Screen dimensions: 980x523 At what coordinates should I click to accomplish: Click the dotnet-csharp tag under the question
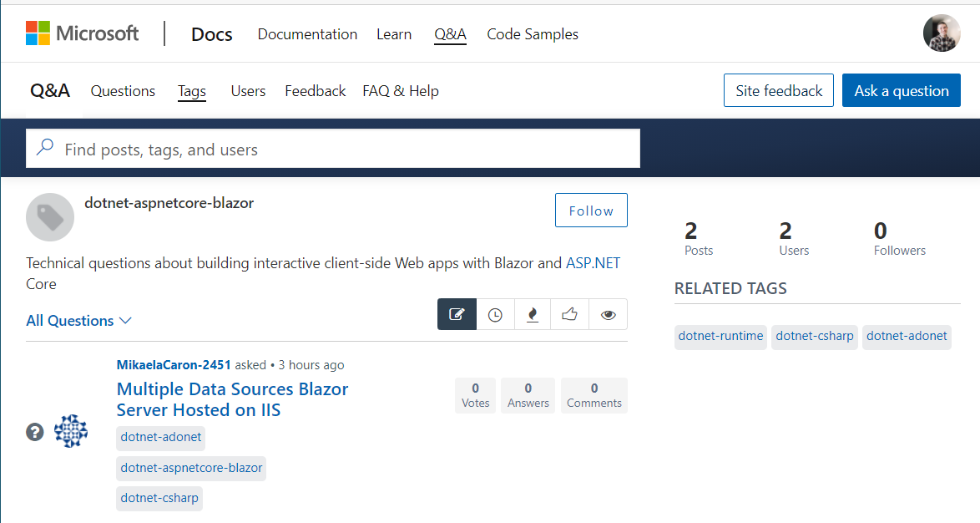coord(159,498)
